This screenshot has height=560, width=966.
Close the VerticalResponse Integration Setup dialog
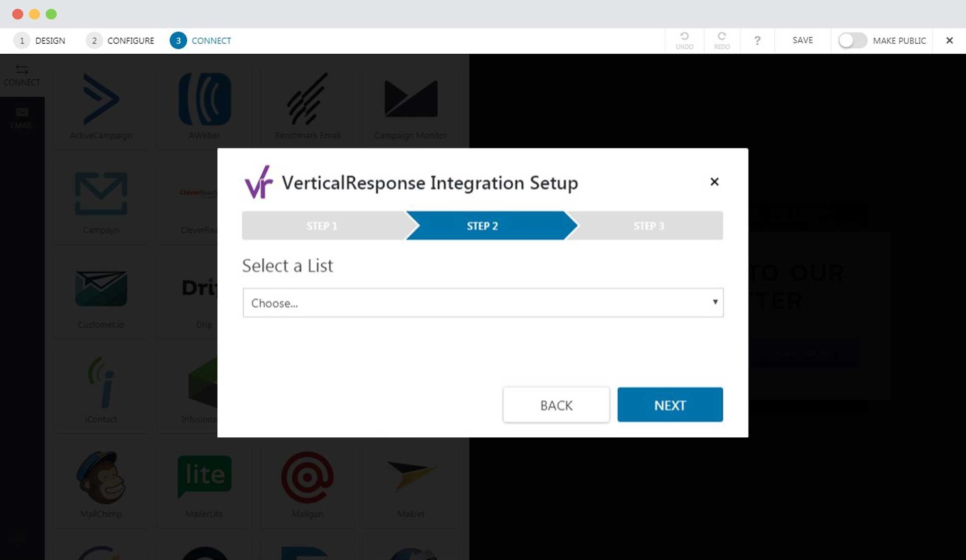(715, 181)
